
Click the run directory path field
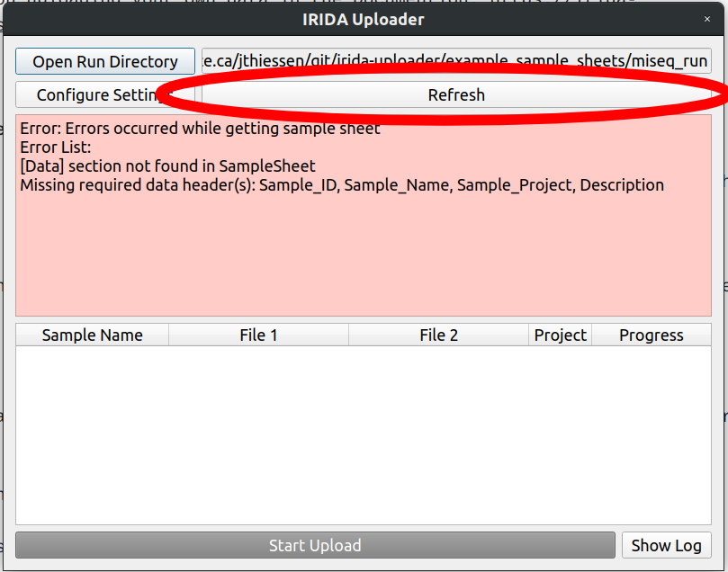456,61
